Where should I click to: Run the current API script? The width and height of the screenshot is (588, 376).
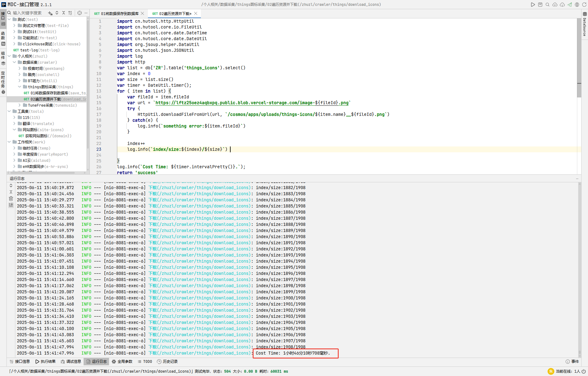(533, 5)
